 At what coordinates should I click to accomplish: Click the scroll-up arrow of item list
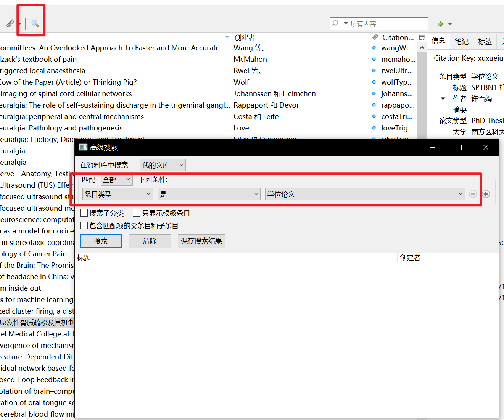(x=422, y=48)
